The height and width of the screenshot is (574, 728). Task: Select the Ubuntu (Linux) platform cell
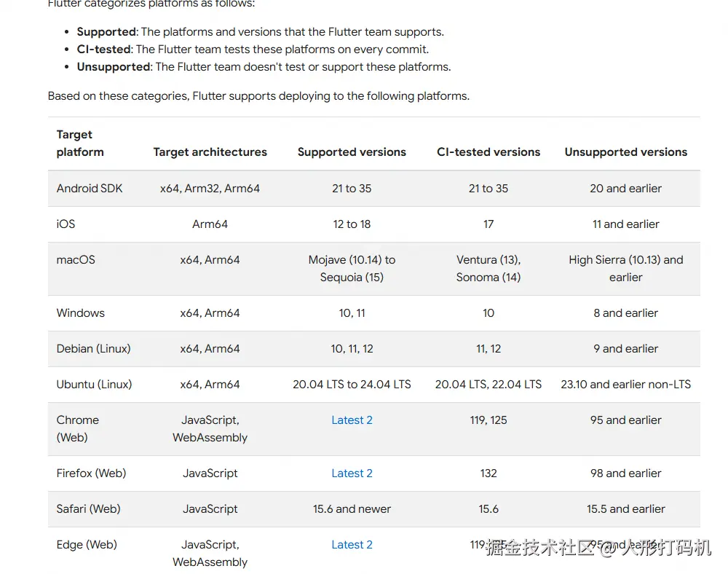(95, 385)
